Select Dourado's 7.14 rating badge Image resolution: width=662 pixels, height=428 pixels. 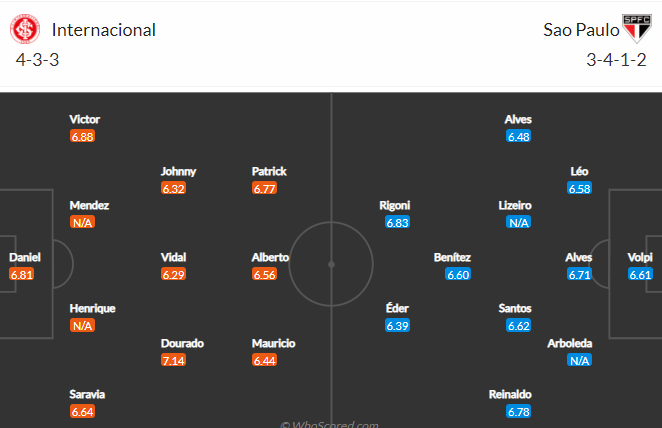tap(173, 360)
